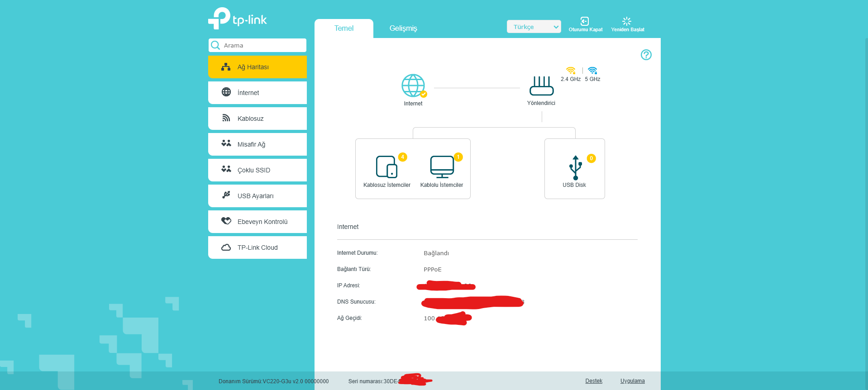Click the 2.4 GHz band label
868x390 pixels.
click(x=571, y=79)
